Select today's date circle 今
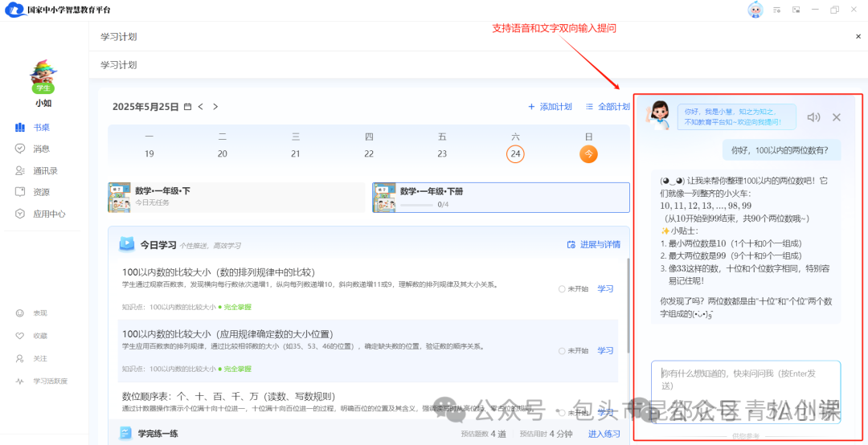 [x=588, y=153]
